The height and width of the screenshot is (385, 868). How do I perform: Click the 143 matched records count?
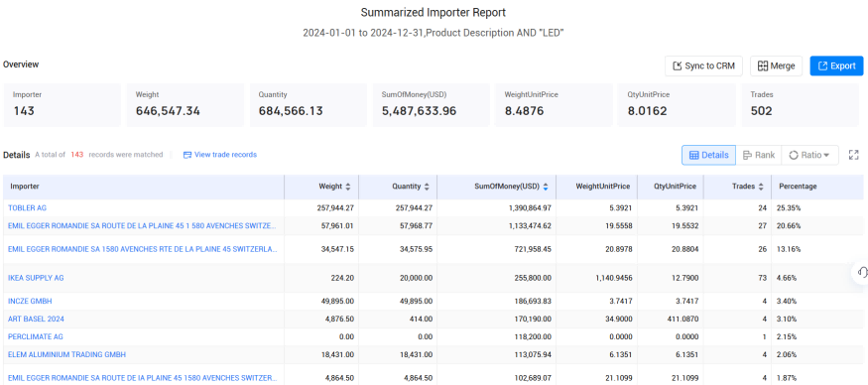click(x=77, y=155)
